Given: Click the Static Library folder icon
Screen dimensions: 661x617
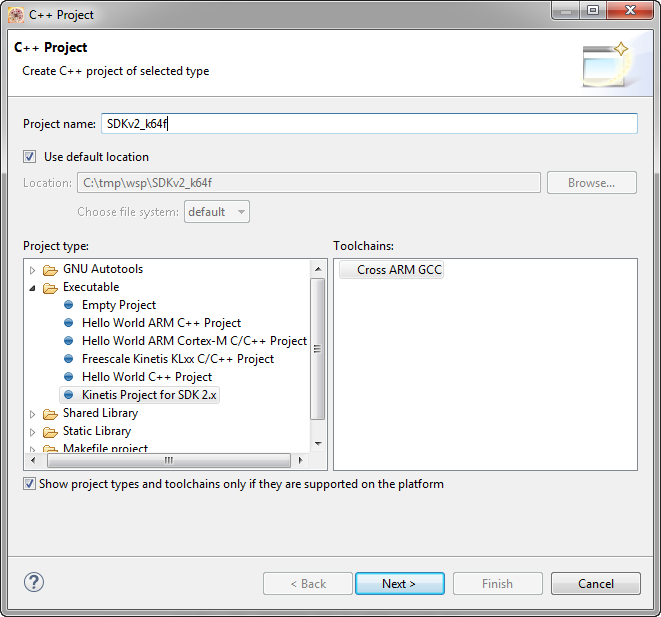Looking at the screenshot, I should 50,431.
